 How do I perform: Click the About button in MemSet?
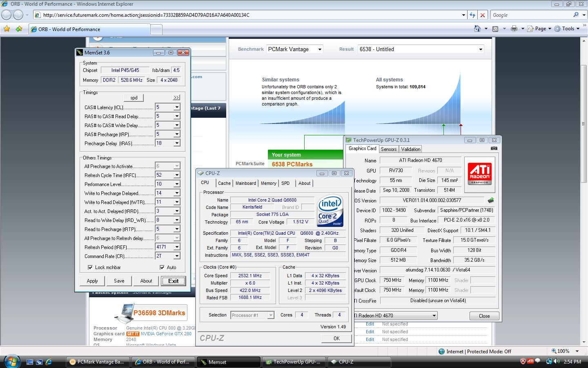coord(146,281)
